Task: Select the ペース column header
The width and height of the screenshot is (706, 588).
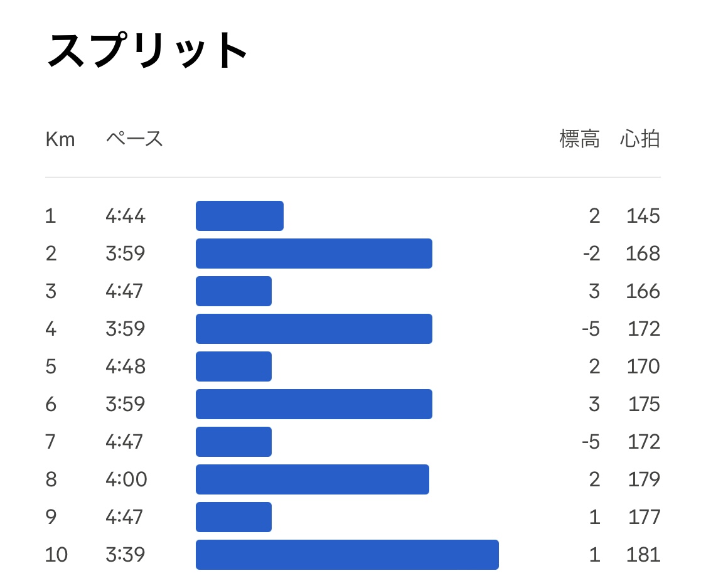Action: pos(134,139)
